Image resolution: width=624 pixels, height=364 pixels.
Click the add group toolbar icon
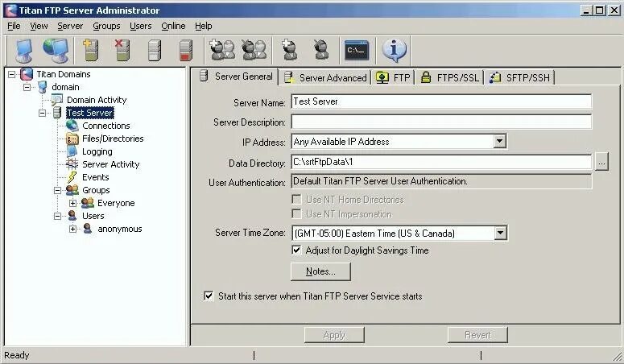222,50
